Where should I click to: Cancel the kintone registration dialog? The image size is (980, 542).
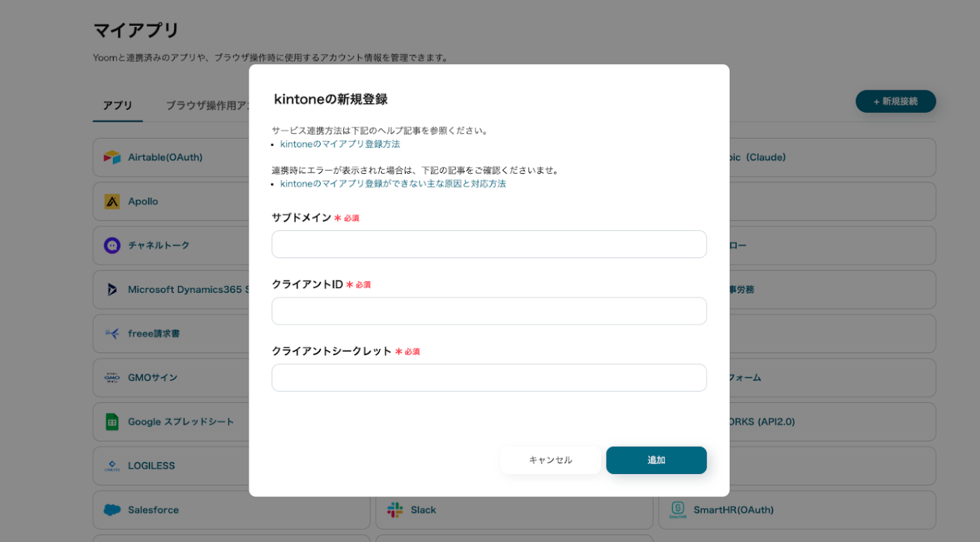coord(550,460)
